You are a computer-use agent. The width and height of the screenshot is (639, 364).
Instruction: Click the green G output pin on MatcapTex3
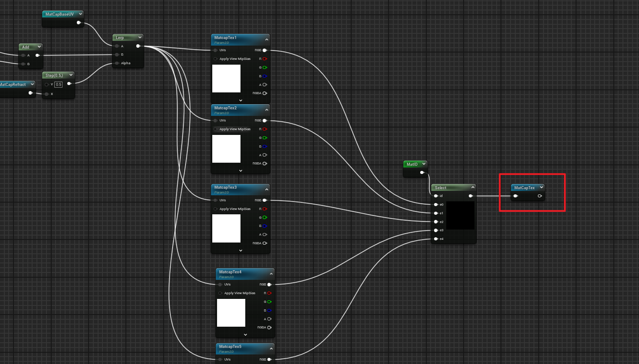tap(264, 218)
